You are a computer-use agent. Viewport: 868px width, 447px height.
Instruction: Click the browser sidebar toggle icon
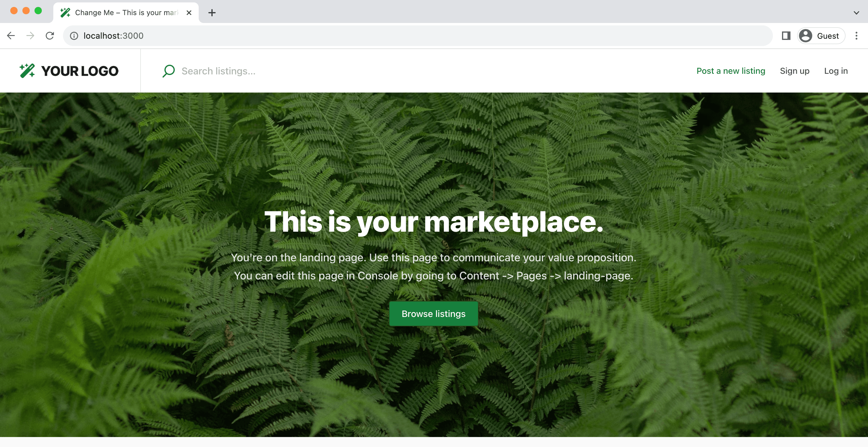[785, 35]
